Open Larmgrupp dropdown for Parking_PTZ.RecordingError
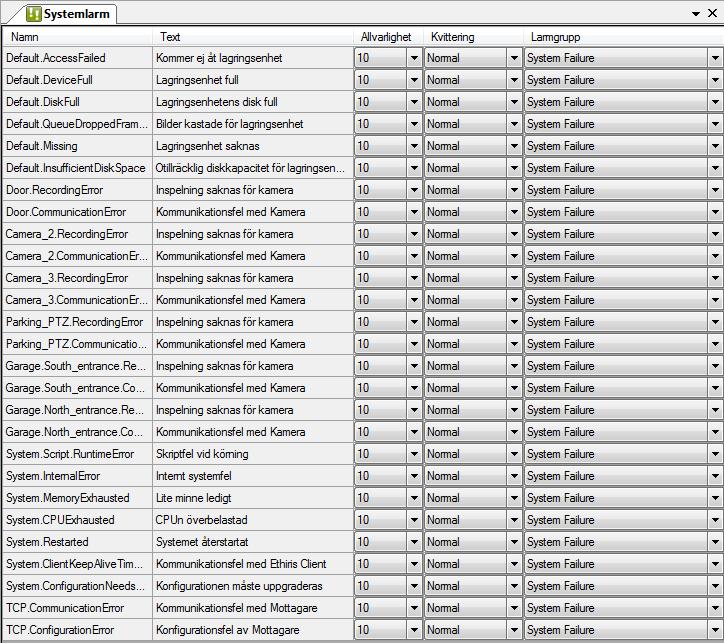Screen dimensions: 724x643 point(715,322)
